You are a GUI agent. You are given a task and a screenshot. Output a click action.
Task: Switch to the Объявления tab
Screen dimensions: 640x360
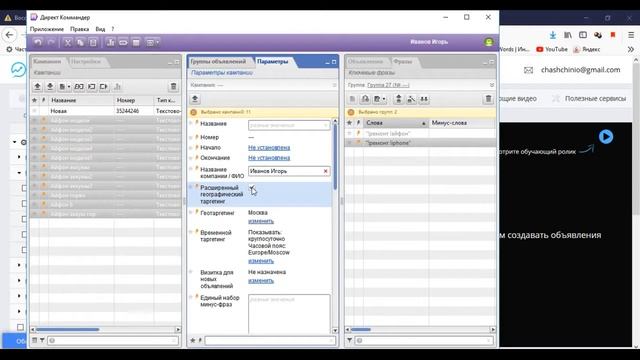(365, 62)
